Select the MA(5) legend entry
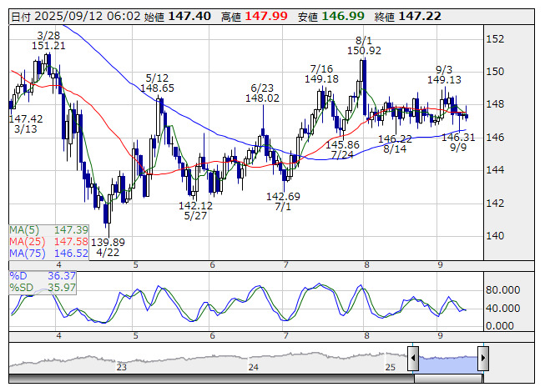545x392 pixels. pyautogui.click(x=42, y=229)
